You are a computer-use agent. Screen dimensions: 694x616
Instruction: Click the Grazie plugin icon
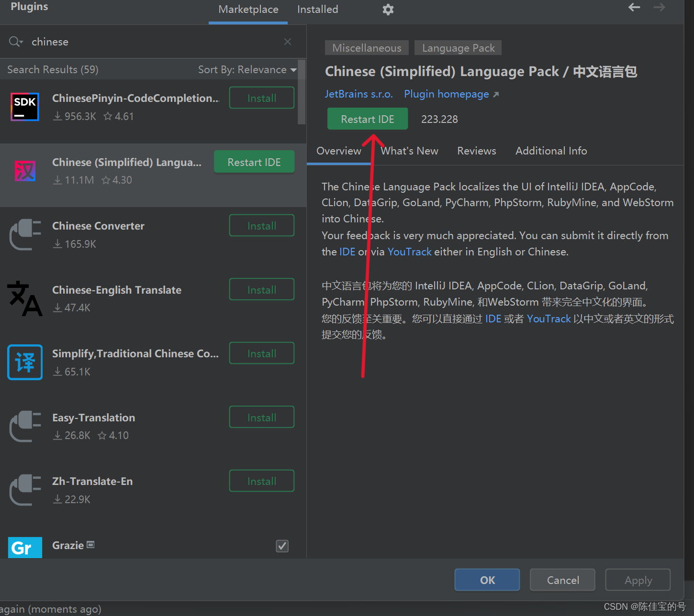point(25,548)
